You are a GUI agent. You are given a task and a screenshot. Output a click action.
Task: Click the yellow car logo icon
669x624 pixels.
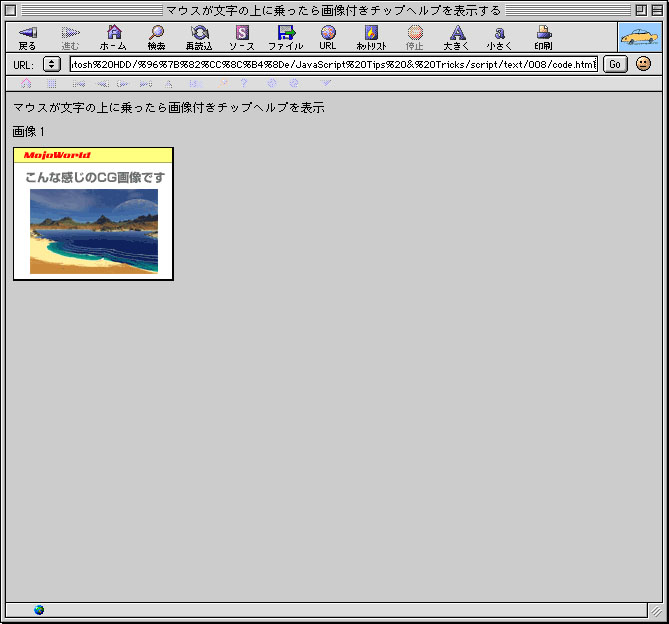(x=640, y=38)
